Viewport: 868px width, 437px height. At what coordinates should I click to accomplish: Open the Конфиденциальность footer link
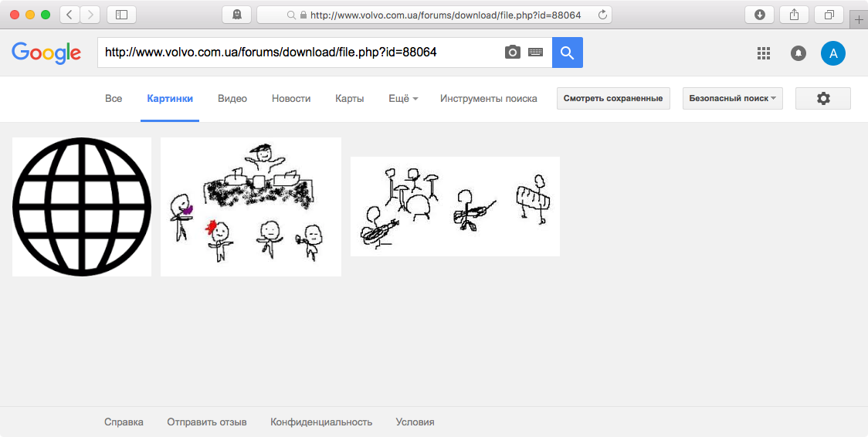[321, 422]
